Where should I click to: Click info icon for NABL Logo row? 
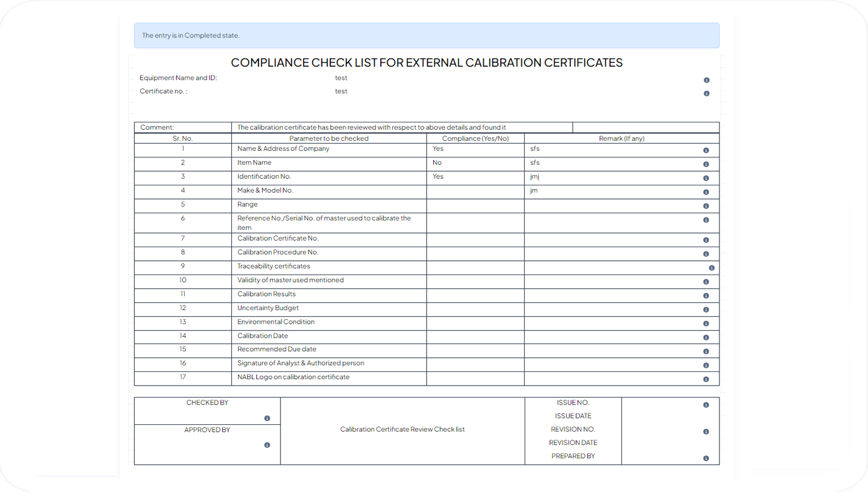706,379
